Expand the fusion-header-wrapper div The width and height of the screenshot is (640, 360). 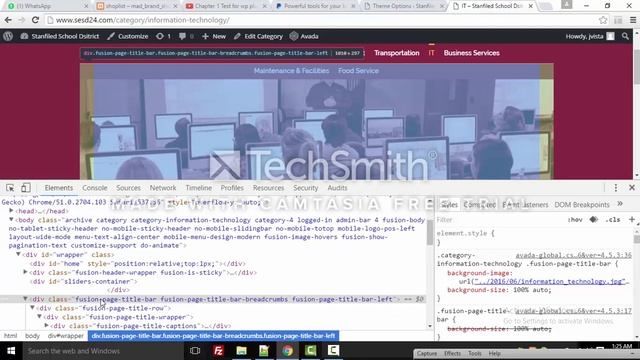pyautogui.click(x=25, y=272)
